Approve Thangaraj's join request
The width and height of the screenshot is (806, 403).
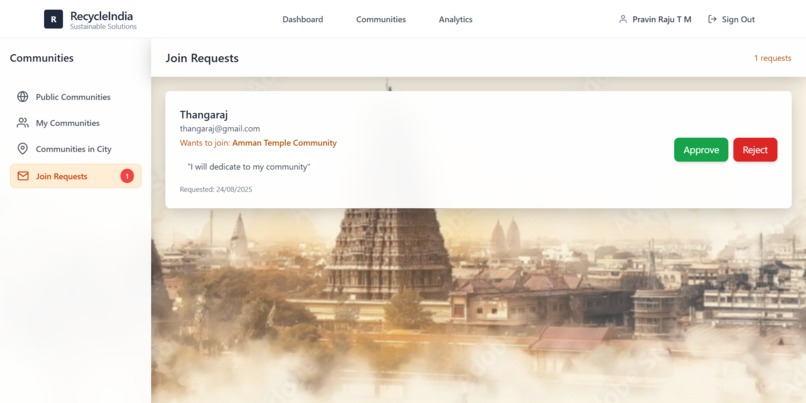coord(701,150)
